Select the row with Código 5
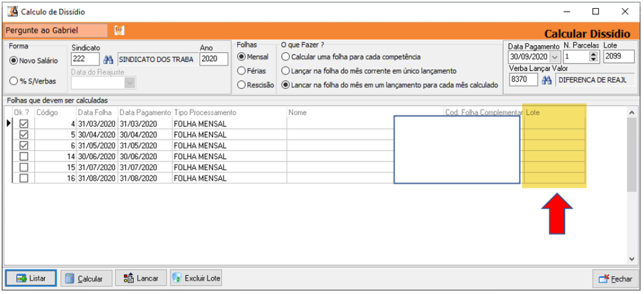Screen dimensions: 644x294 [x=298, y=134]
